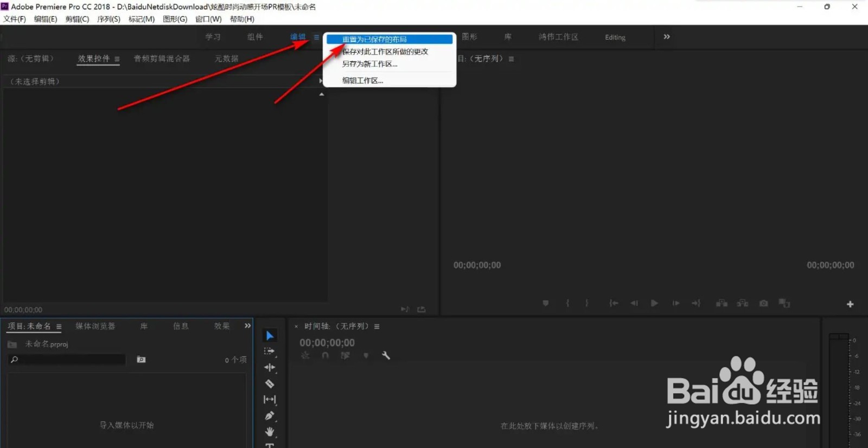This screenshot has height=448, width=868.
Task: Collapse the effect controls timeline triangle
Action: click(x=321, y=81)
